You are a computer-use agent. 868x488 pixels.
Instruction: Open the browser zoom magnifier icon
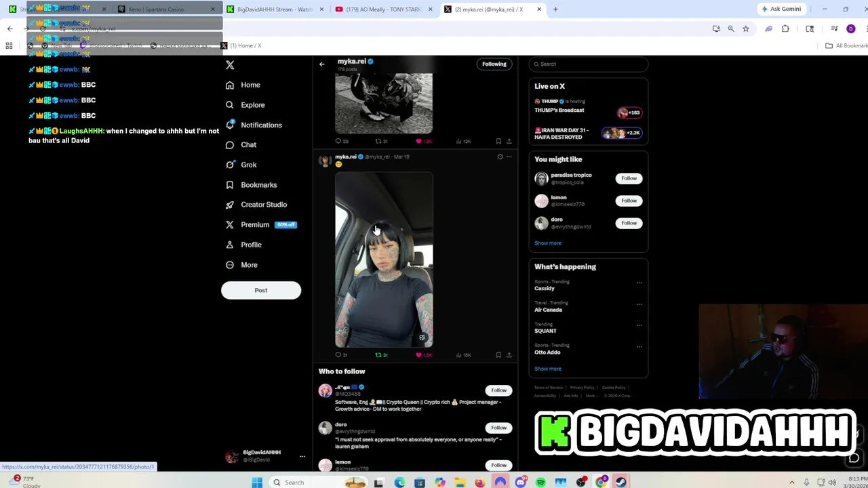[x=731, y=28]
